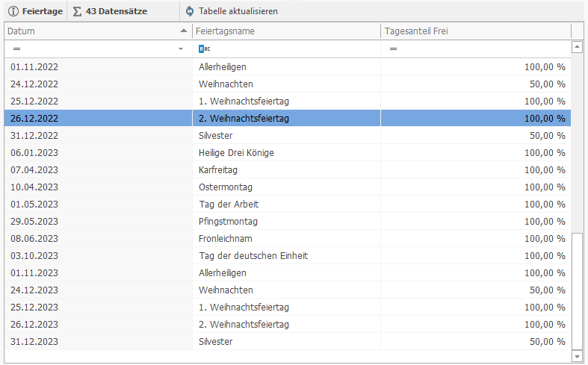Click the highlighted 2. Weihnachtsfeiertag cell
588x365 pixels.
[286, 119]
